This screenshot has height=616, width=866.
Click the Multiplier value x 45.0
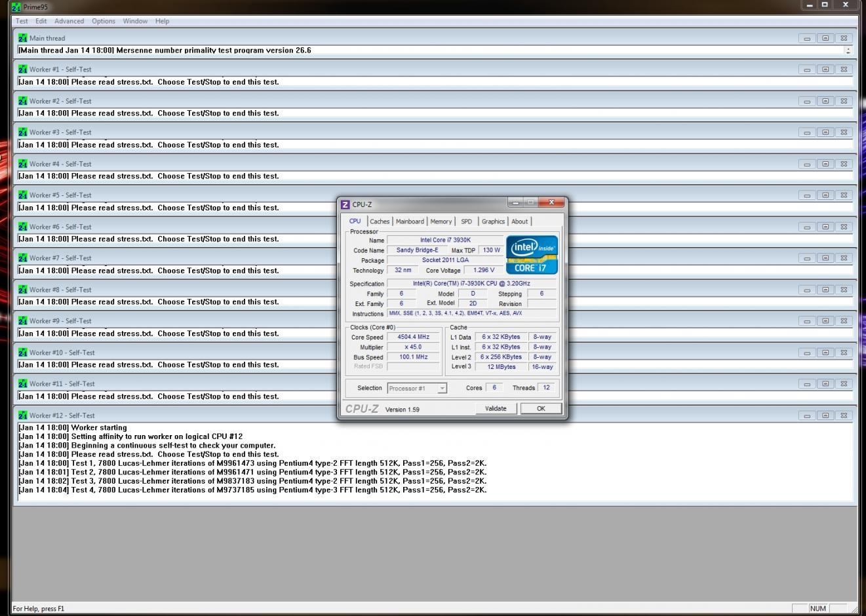(x=414, y=347)
